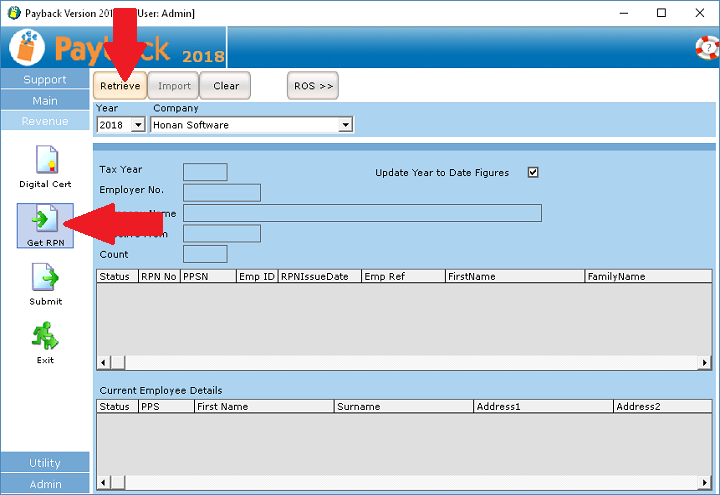Viewport: 720px width, 495px height.
Task: Click the Clear button
Action: 226,86
